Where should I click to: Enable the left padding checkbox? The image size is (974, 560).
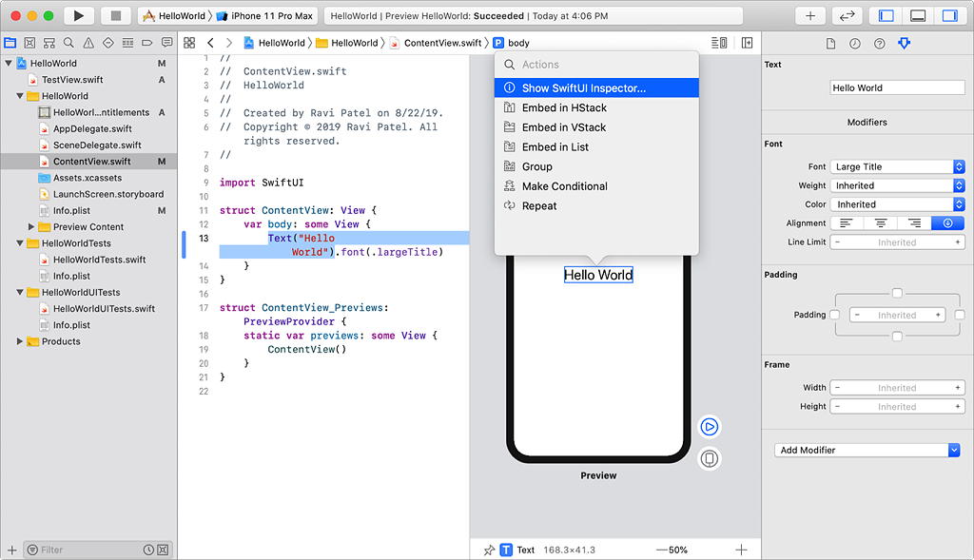[x=835, y=315]
